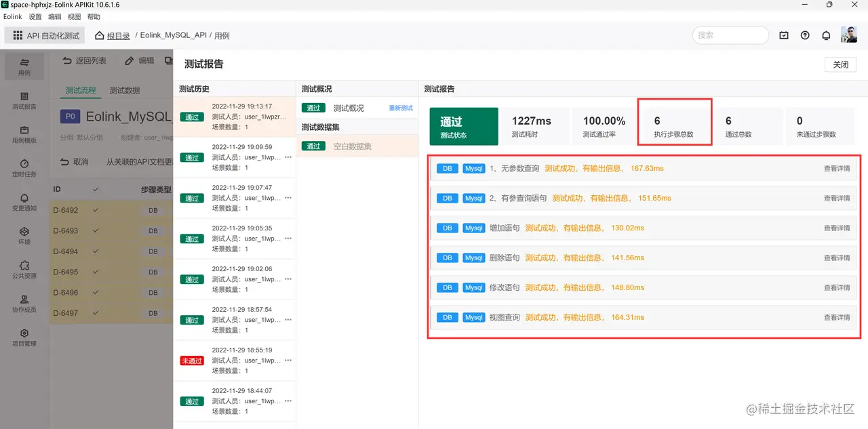Toggle the check mark in row D-6493
This screenshot has width=868, height=429.
pyautogui.click(x=96, y=230)
